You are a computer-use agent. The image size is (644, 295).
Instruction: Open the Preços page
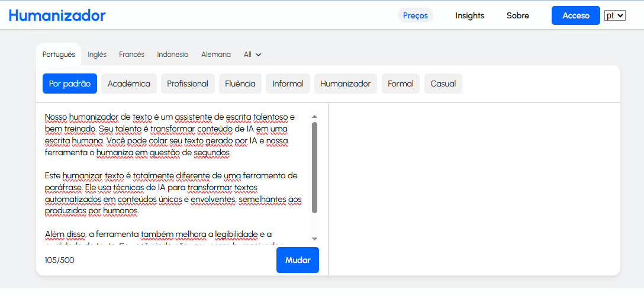click(415, 15)
